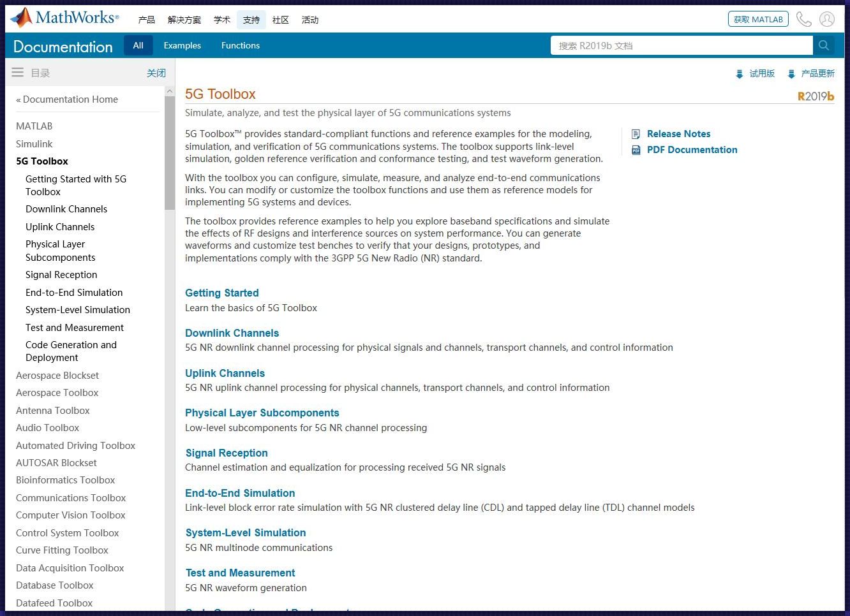This screenshot has height=616, width=850.
Task: Open Uplink Channels in the sidebar
Action: point(60,227)
